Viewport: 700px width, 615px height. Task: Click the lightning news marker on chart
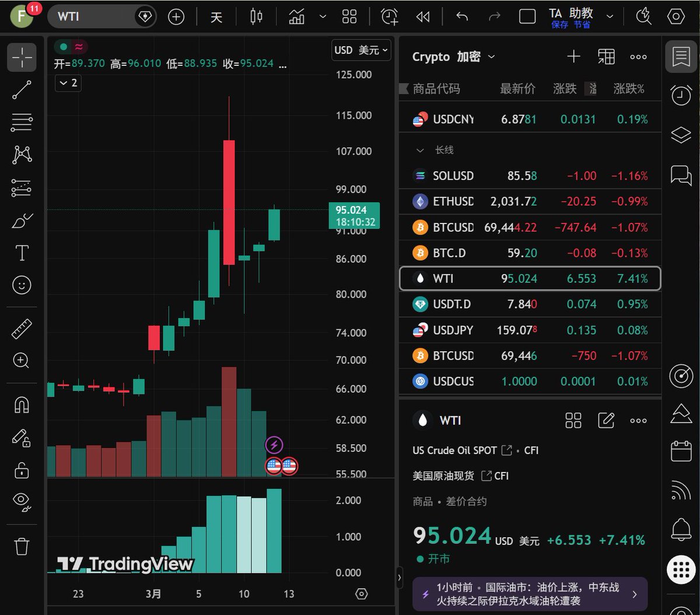pos(274,446)
